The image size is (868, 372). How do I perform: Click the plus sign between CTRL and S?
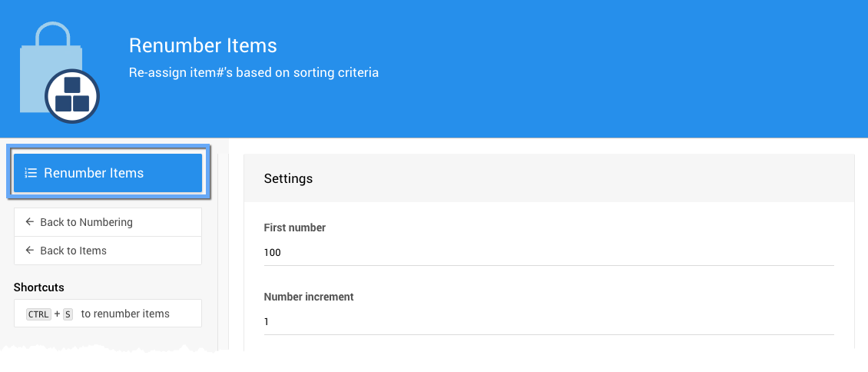(58, 314)
